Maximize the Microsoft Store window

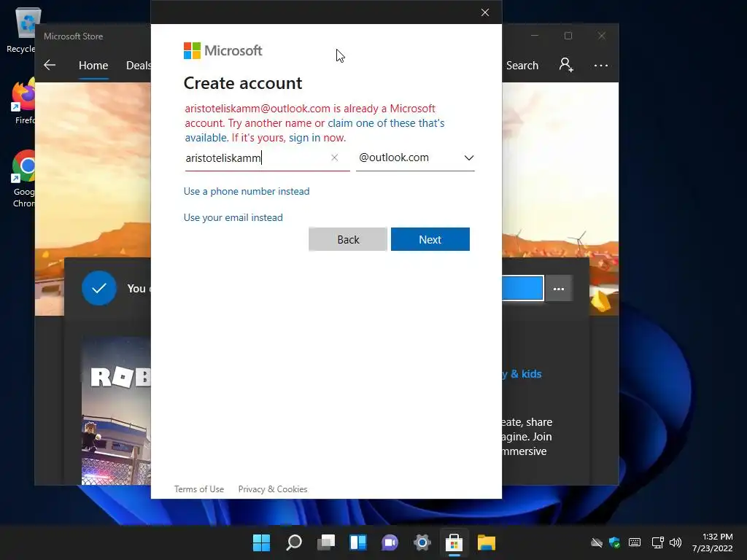point(568,36)
